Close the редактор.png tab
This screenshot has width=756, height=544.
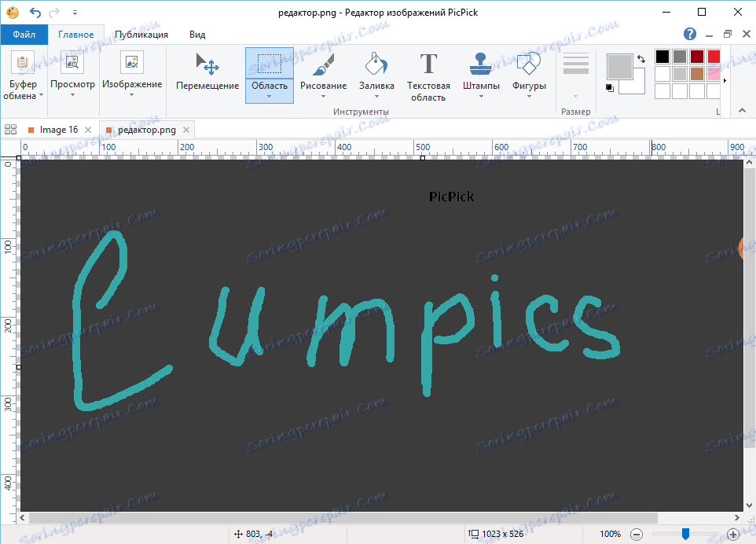click(186, 130)
